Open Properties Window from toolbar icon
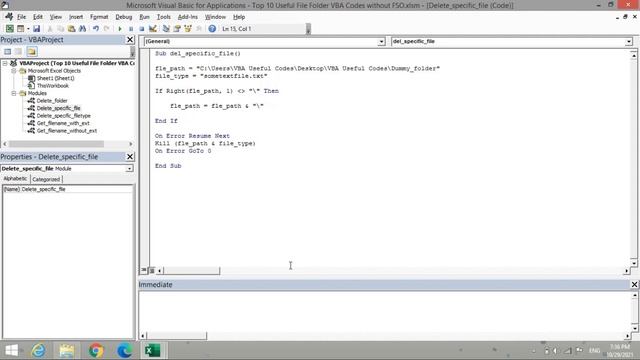This screenshot has height=360, width=640. 177,29
